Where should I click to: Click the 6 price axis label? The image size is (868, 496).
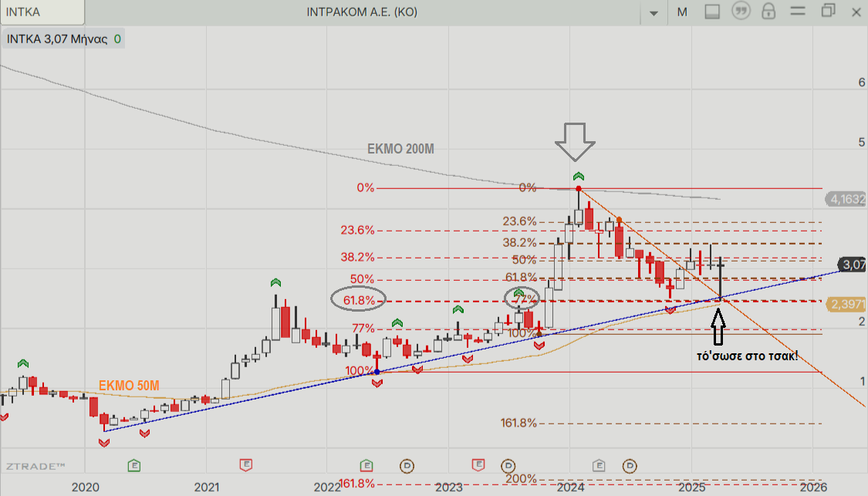(861, 83)
